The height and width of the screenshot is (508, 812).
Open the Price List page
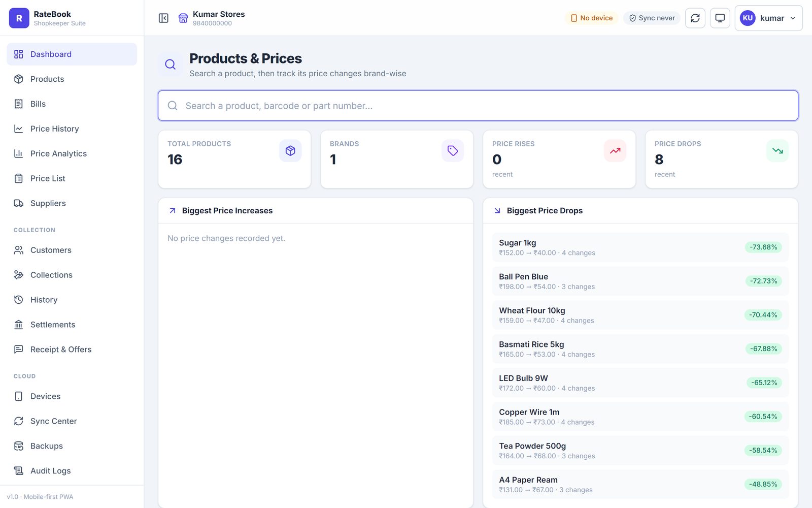pyautogui.click(x=72, y=179)
